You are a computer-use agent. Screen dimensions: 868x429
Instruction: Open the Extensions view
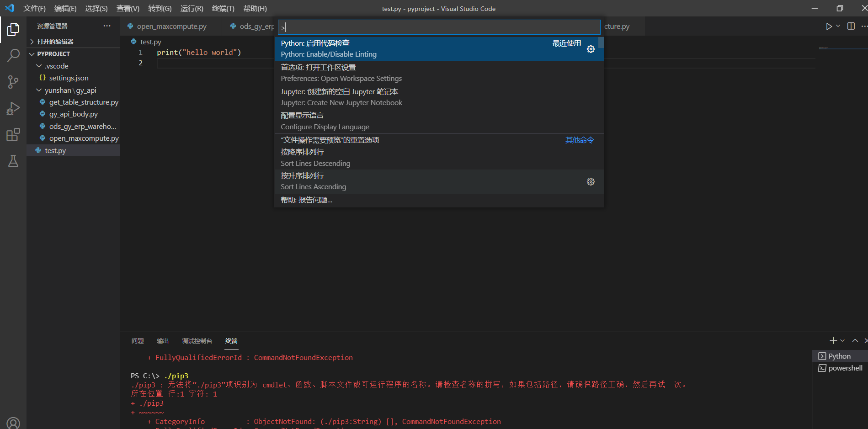[x=13, y=135]
